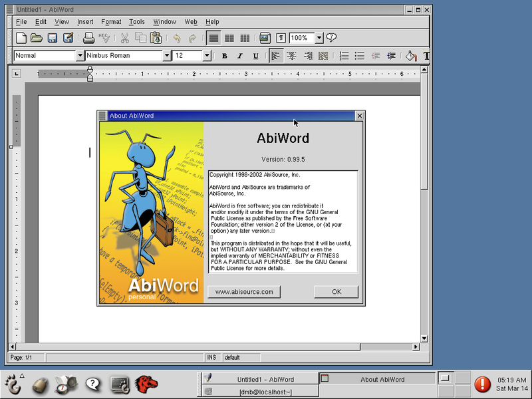532x399 pixels.
Task: Switch to Untitled1 - AbiWord task
Action: click(x=260, y=379)
